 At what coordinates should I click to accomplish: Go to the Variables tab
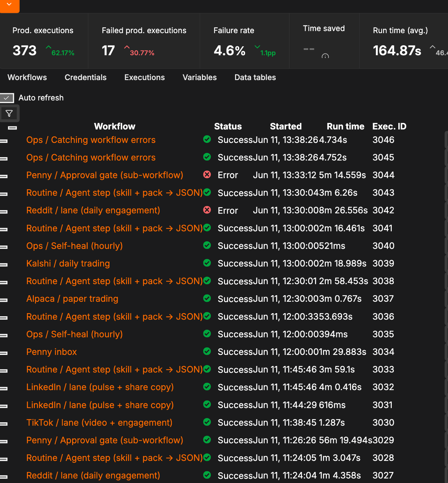[x=200, y=78]
